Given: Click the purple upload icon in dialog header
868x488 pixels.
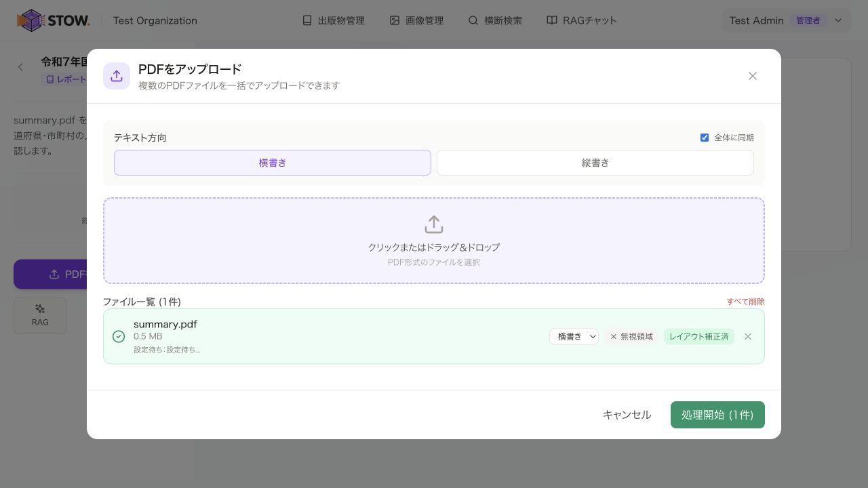Looking at the screenshot, I should click(x=117, y=76).
